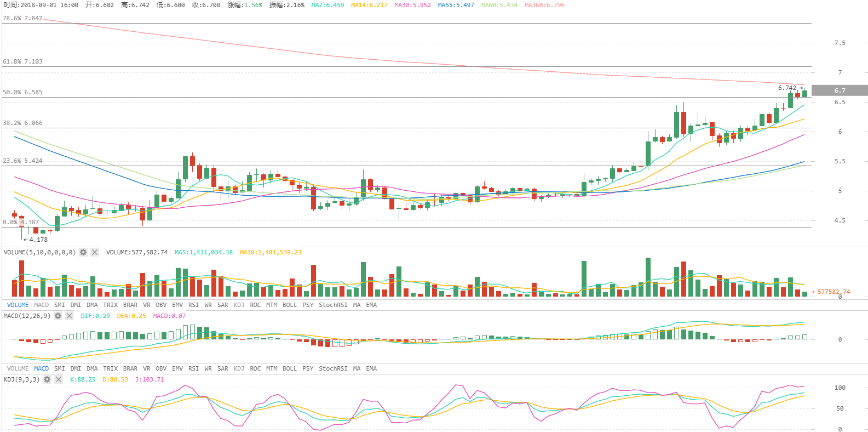
Task: Select ROC tab in the row where MACD is highlighted
Action: pos(255,368)
